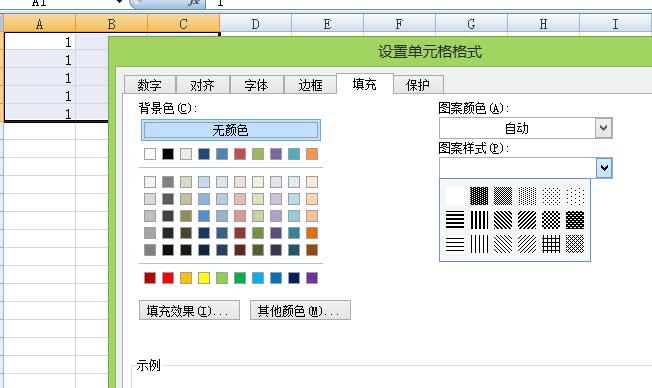The height and width of the screenshot is (388, 652).
Task: Select the 12.5% gray dotted pattern
Action: [x=551, y=196]
